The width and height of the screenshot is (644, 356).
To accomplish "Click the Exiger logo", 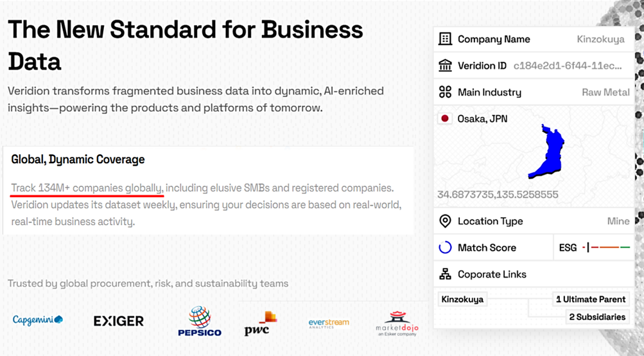I will [119, 321].
